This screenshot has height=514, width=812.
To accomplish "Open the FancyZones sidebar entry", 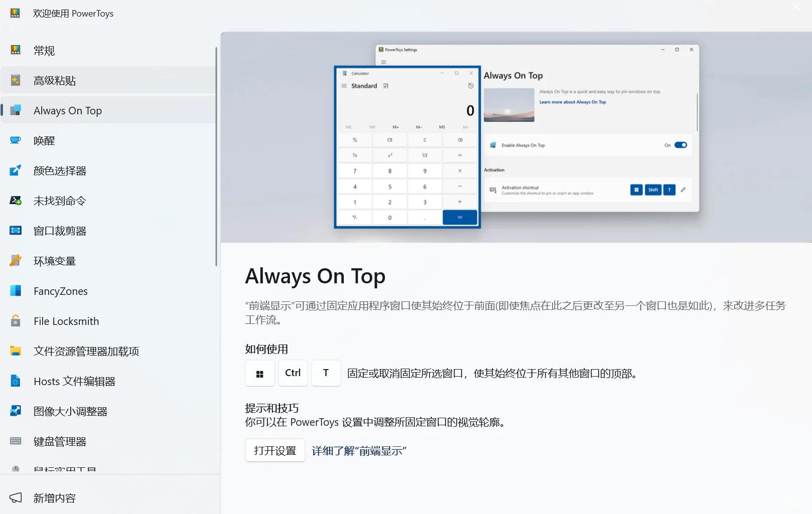I will [108, 291].
